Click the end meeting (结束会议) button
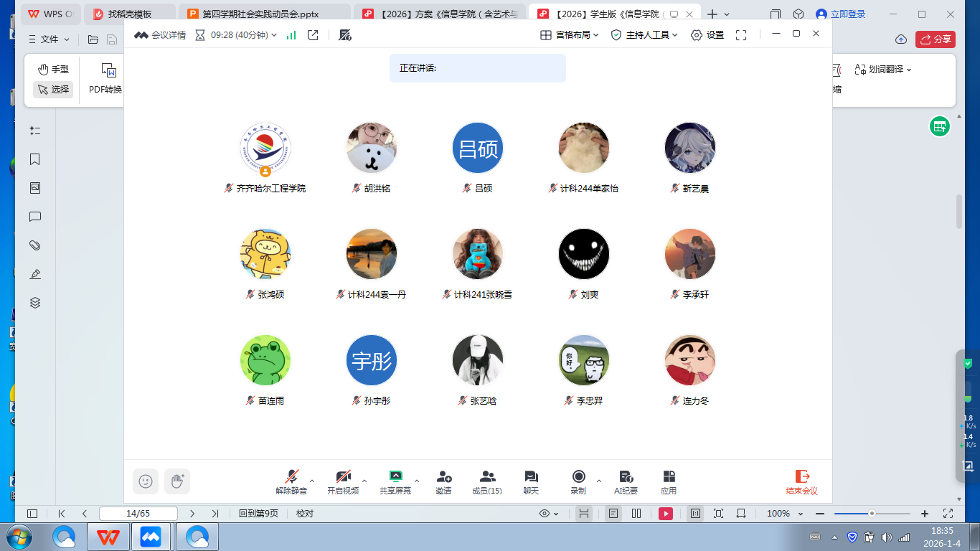The image size is (980, 551). pyautogui.click(x=801, y=481)
